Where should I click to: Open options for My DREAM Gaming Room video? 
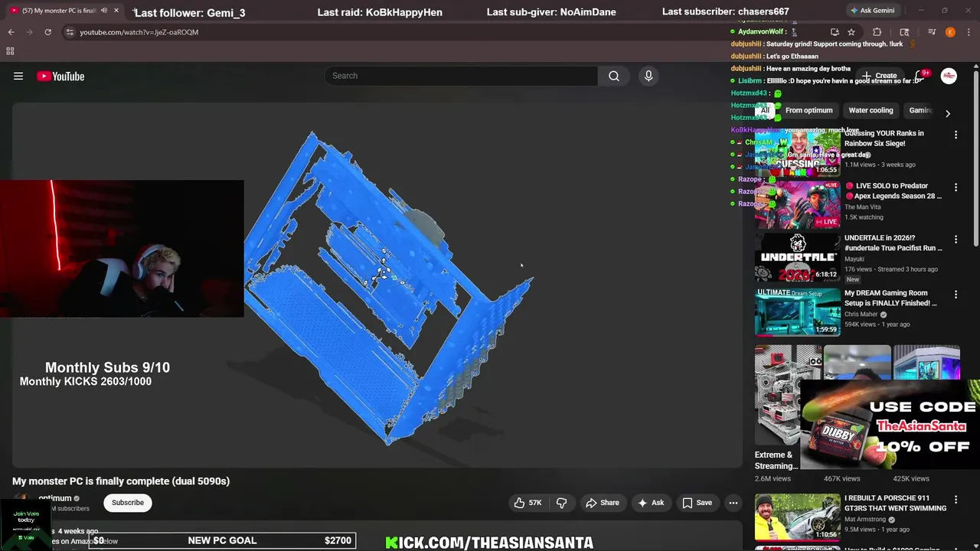(x=955, y=295)
